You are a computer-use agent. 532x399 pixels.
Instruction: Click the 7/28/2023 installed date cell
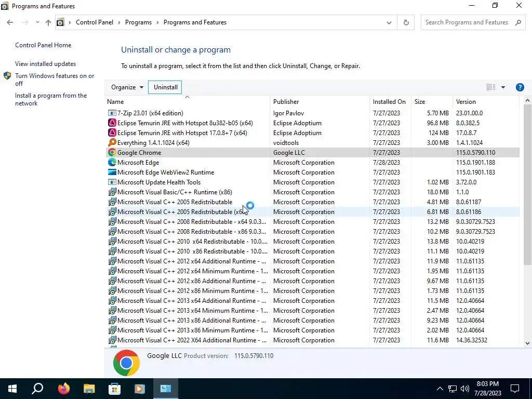pyautogui.click(x=386, y=163)
